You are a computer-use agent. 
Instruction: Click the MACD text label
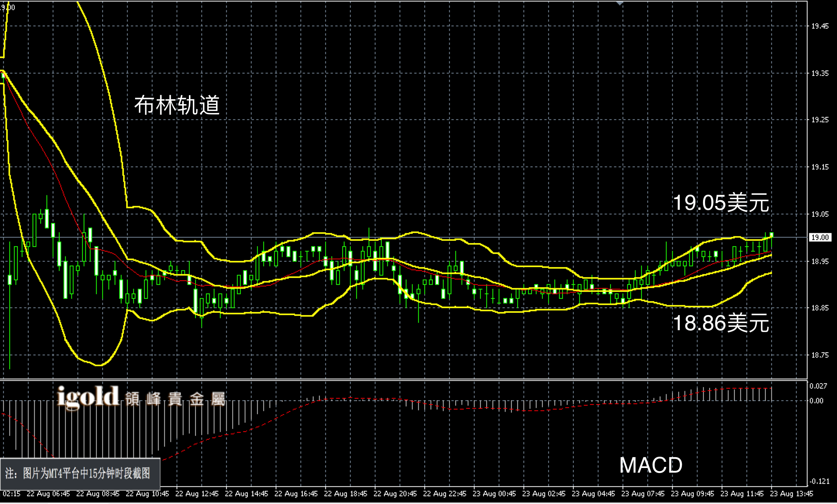(x=651, y=465)
